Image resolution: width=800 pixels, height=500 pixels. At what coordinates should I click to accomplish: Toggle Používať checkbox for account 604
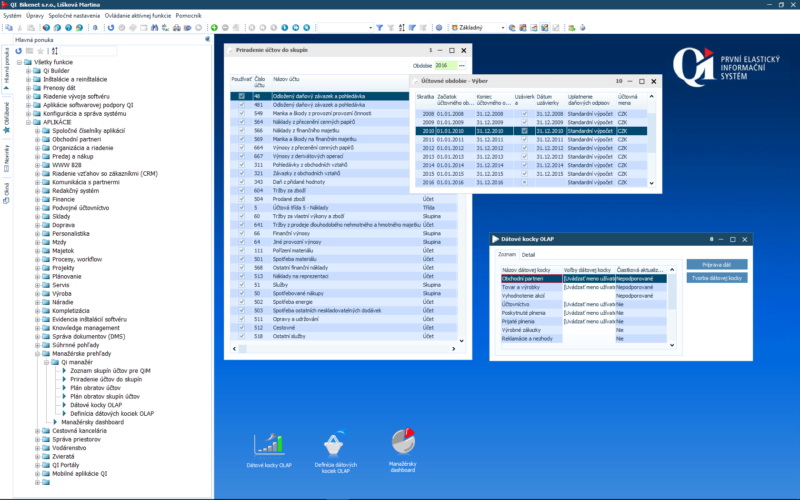pos(241,190)
